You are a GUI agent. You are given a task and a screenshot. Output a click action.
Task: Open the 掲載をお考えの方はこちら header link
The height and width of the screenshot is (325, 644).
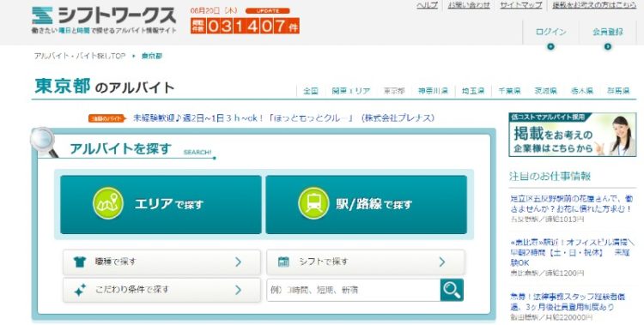point(594,5)
